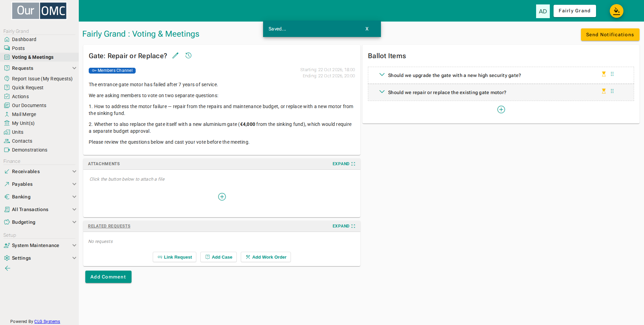
Task: Add a new ballot item plus icon
Action: 501,109
